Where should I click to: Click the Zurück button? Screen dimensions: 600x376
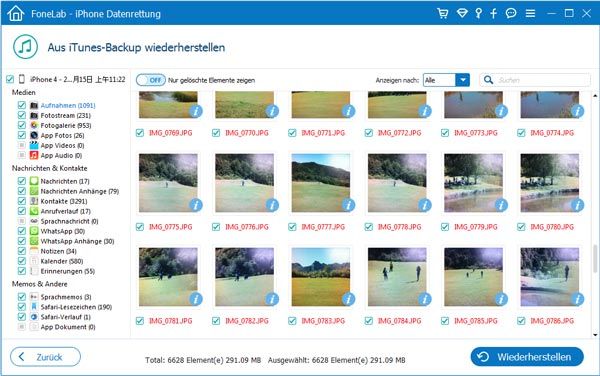(45, 357)
